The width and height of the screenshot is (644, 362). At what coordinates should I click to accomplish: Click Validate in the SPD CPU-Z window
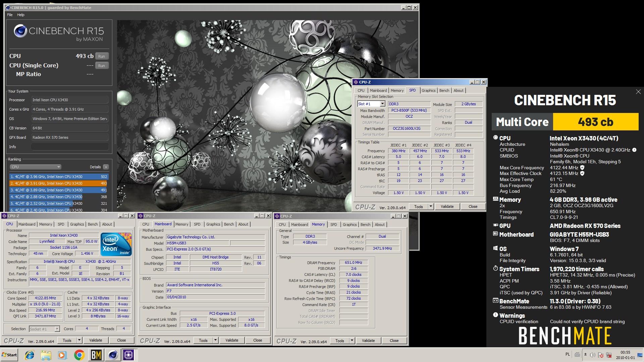tap(447, 206)
